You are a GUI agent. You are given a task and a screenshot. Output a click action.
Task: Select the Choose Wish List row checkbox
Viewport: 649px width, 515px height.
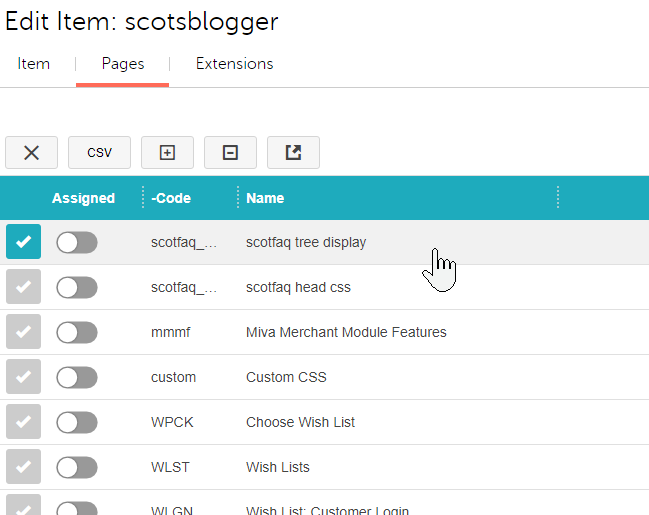pos(23,422)
